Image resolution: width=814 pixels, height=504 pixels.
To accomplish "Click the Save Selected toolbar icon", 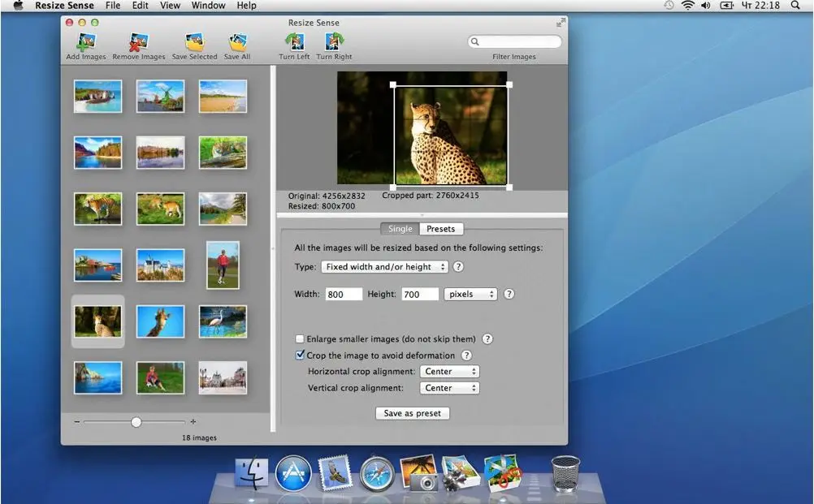I will [x=195, y=42].
